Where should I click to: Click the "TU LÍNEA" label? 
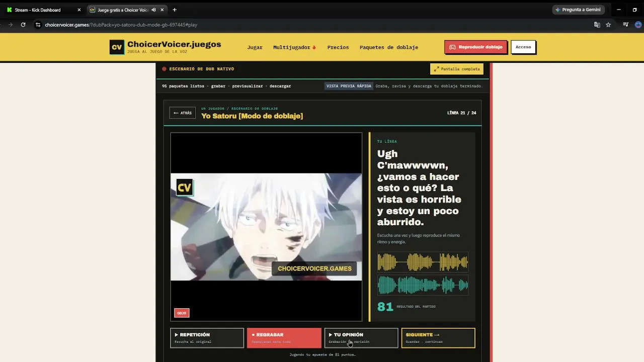click(387, 141)
